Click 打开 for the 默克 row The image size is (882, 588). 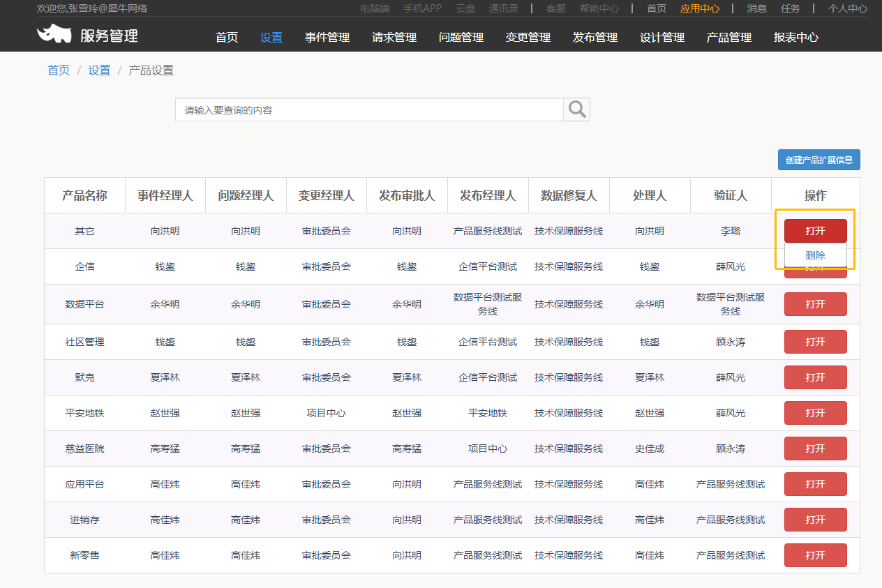point(816,377)
